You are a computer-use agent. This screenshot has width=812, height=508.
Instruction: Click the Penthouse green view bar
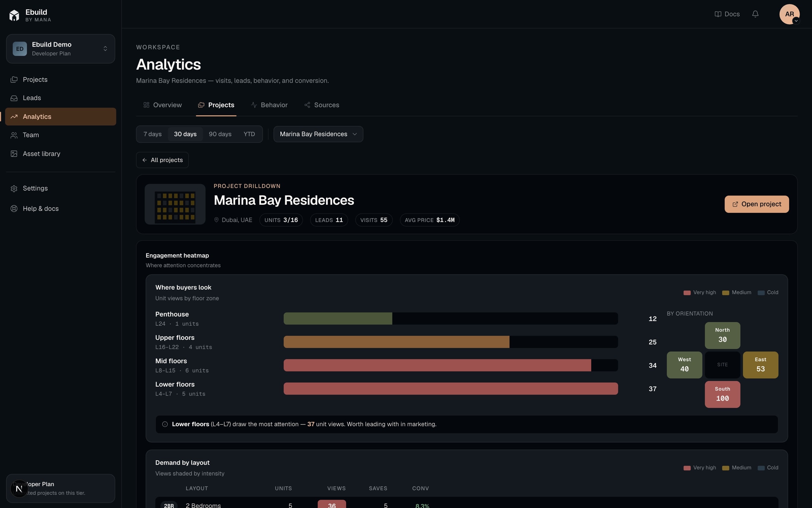tap(338, 318)
